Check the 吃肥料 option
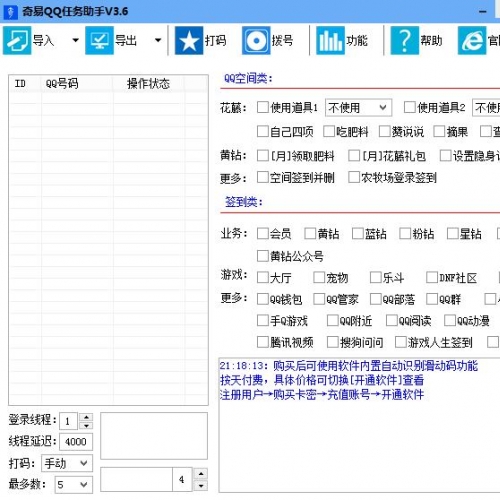500x500 pixels. [329, 131]
